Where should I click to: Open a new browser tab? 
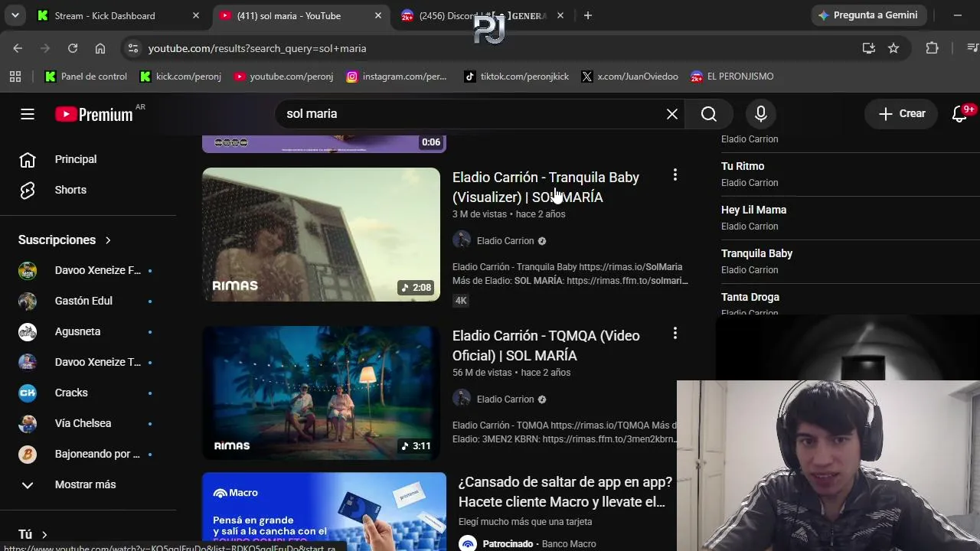[x=587, y=15]
